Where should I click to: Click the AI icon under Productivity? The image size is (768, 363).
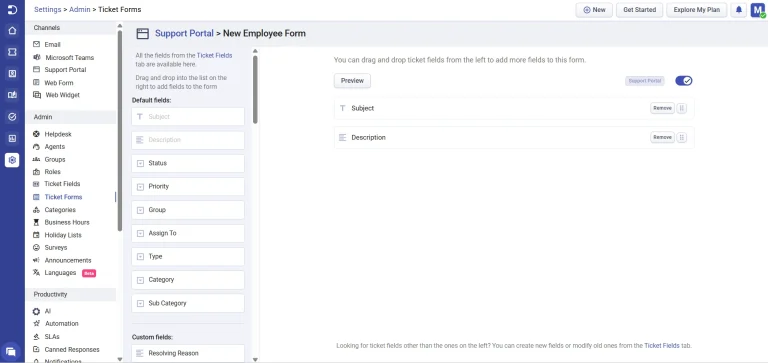[x=36, y=311]
